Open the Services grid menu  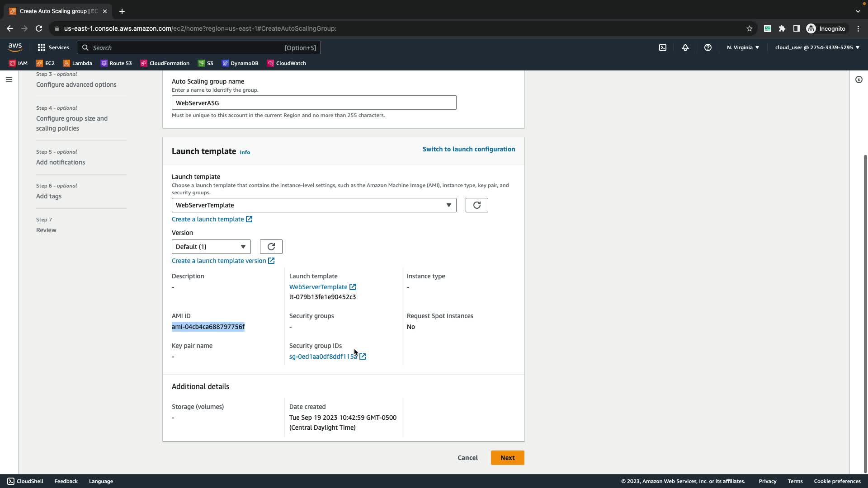click(53, 47)
